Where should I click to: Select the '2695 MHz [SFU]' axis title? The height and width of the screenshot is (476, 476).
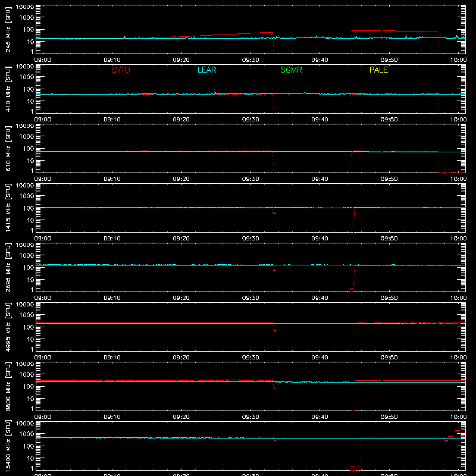[x=8, y=267]
